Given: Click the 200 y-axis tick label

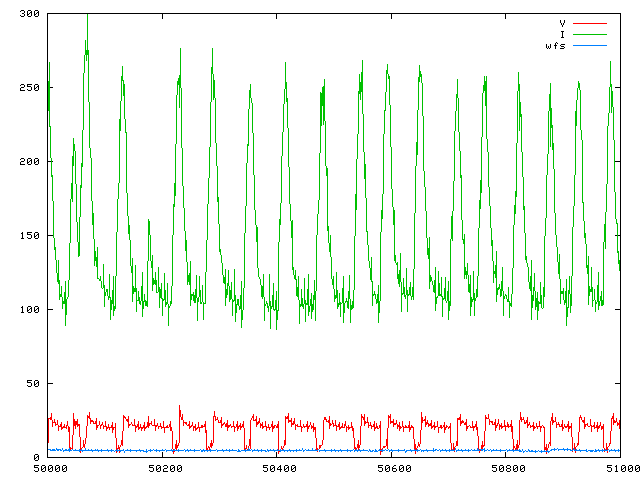Looking at the screenshot, I should point(28,162).
